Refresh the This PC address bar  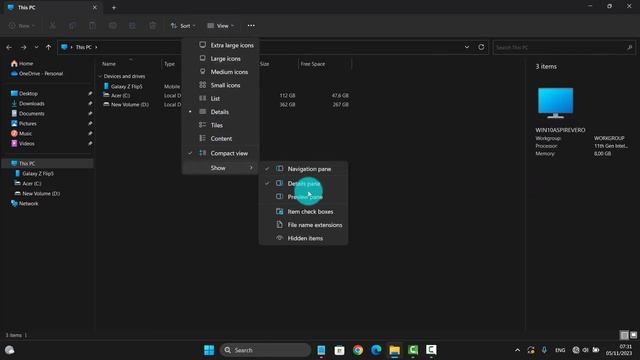[x=481, y=47]
